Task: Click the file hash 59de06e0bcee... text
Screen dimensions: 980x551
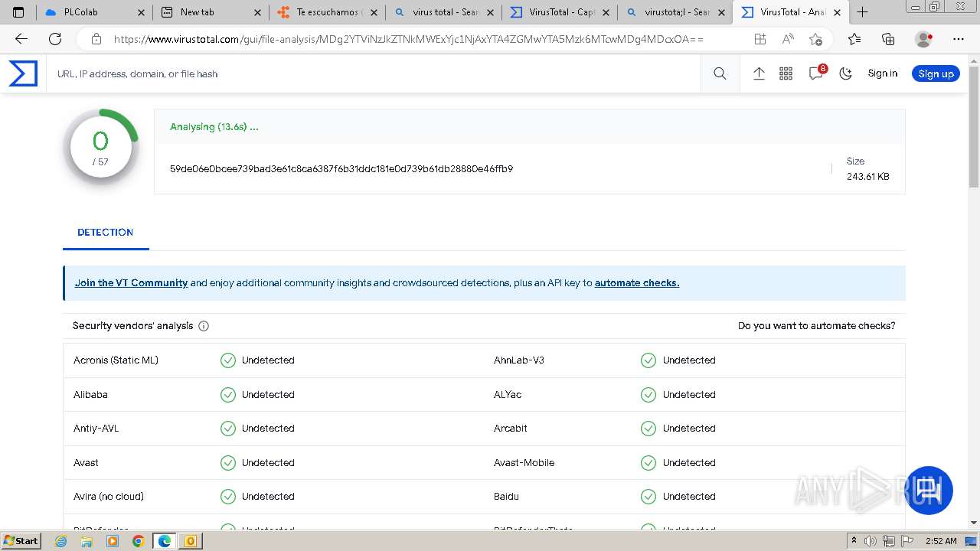Action: coord(341,168)
